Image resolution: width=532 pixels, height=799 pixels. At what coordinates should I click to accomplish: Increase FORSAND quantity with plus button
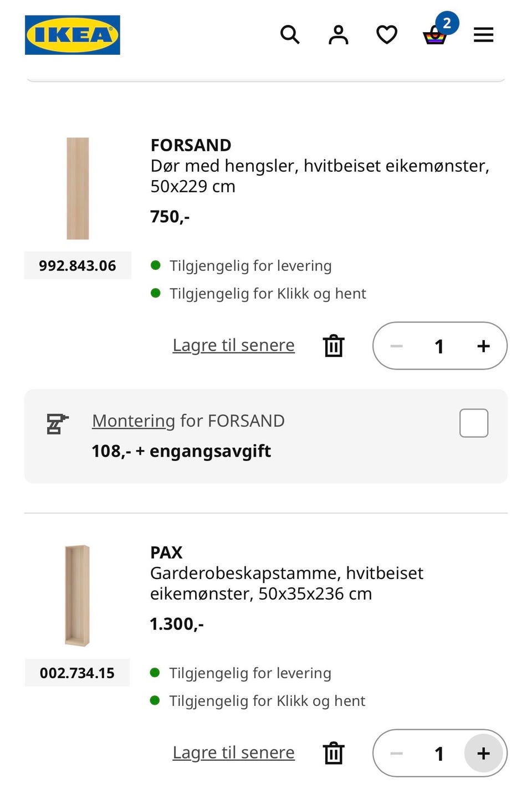483,346
